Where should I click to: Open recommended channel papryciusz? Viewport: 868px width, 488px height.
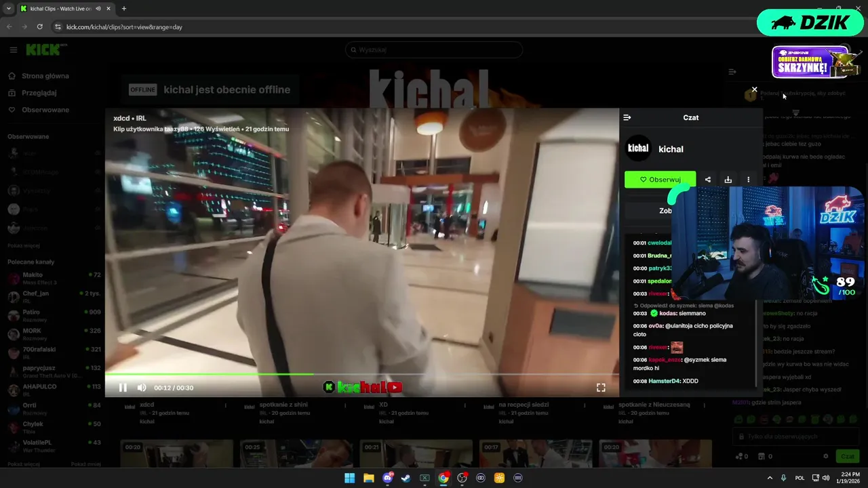tap(54, 371)
